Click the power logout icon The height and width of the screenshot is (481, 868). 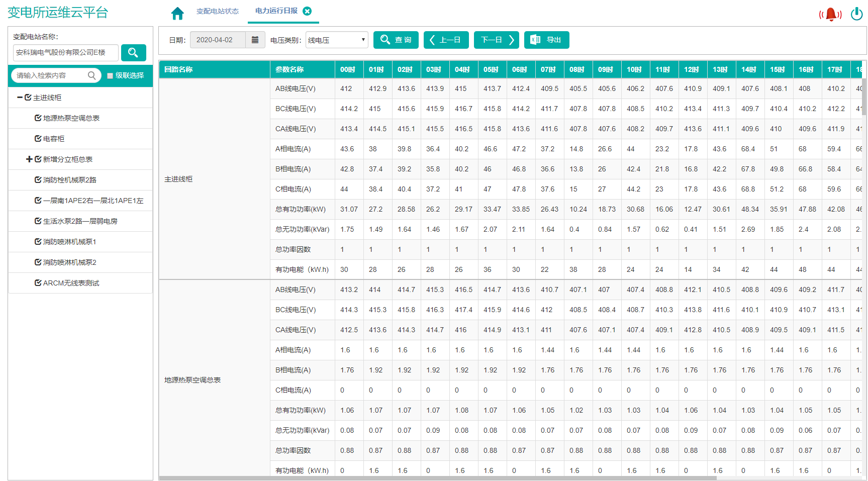tap(857, 14)
